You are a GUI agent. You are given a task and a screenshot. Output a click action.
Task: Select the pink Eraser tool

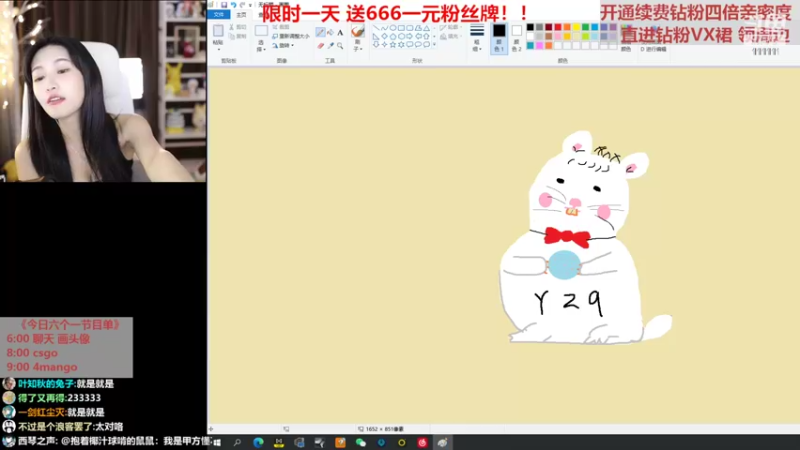tap(320, 45)
